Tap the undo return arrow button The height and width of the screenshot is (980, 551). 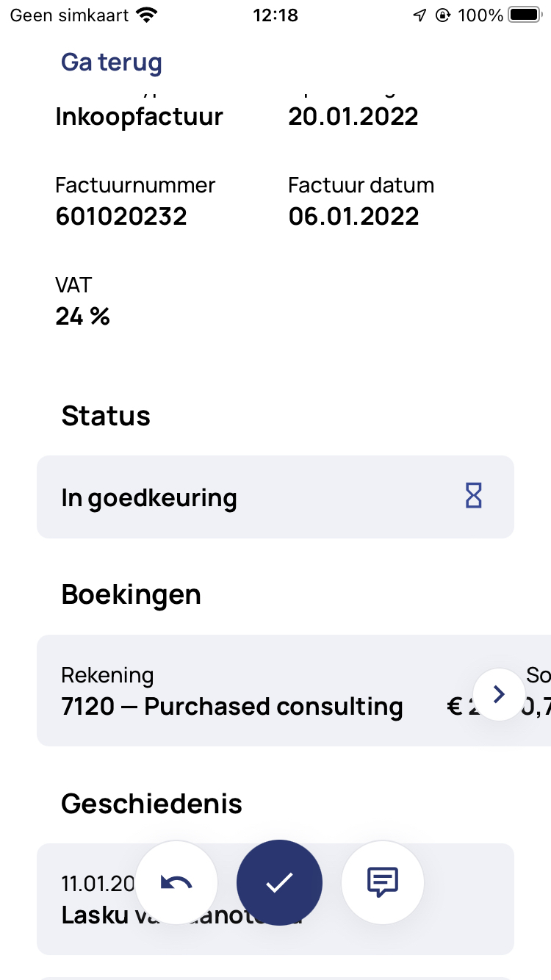176,882
